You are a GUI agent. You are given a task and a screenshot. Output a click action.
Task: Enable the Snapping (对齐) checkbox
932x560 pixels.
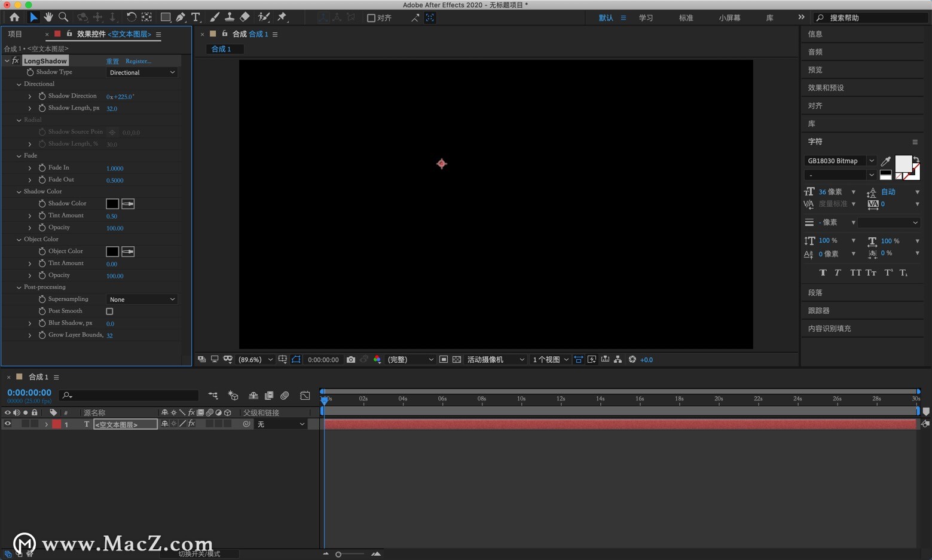point(371,18)
